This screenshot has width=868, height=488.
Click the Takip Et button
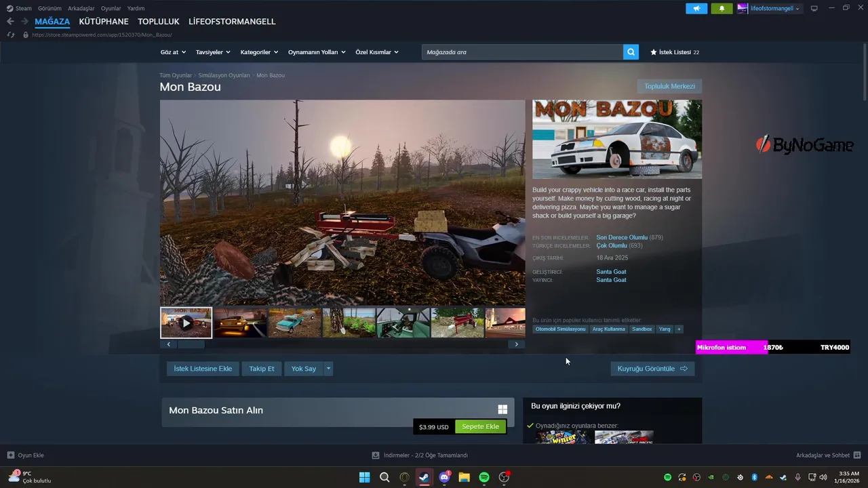coord(262,369)
